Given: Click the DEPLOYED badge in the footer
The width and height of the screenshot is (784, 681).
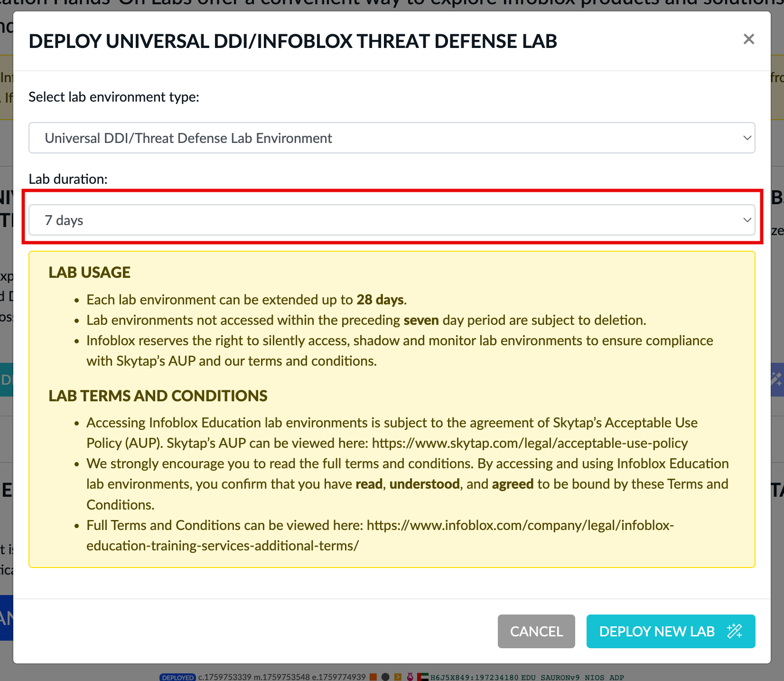Looking at the screenshot, I should click(177, 677).
